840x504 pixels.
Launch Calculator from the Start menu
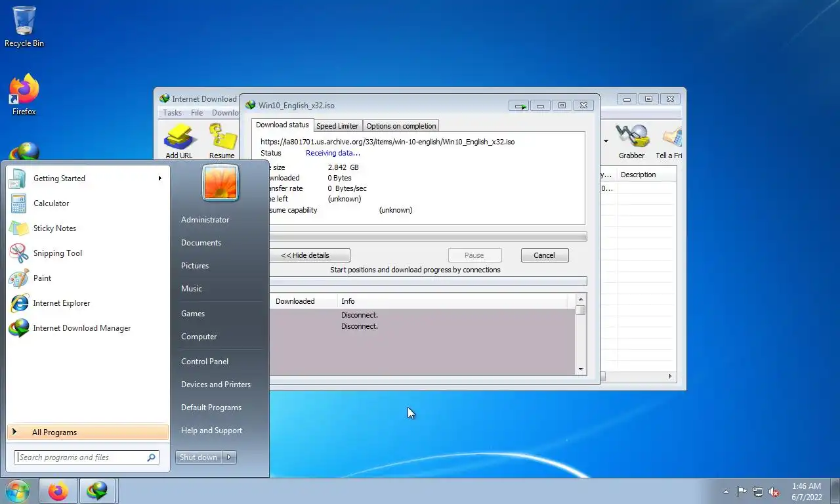[87, 203]
